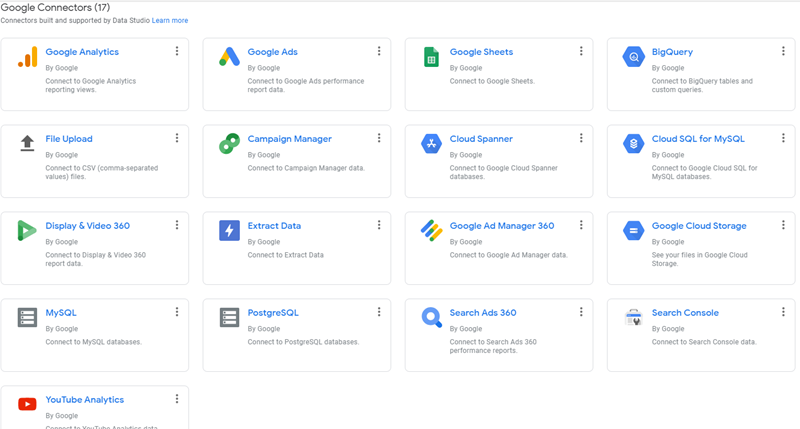The height and width of the screenshot is (429, 800).
Task: Select the Google Ad Manager 360 title
Action: (x=502, y=226)
